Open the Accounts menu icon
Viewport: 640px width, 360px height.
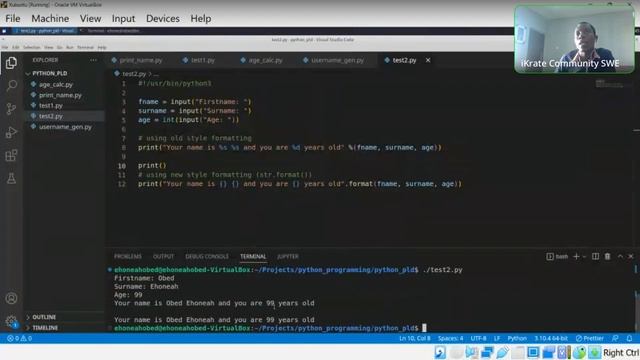[x=11, y=298]
